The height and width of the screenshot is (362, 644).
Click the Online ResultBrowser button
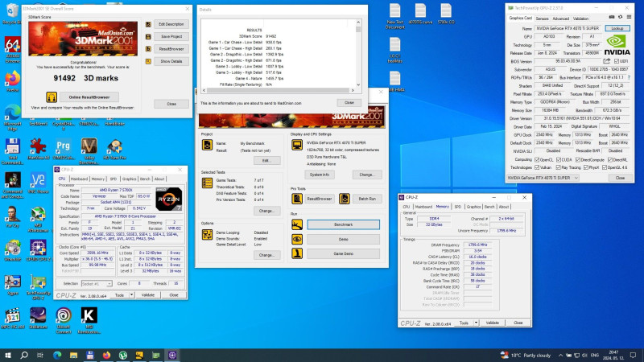tap(89, 97)
